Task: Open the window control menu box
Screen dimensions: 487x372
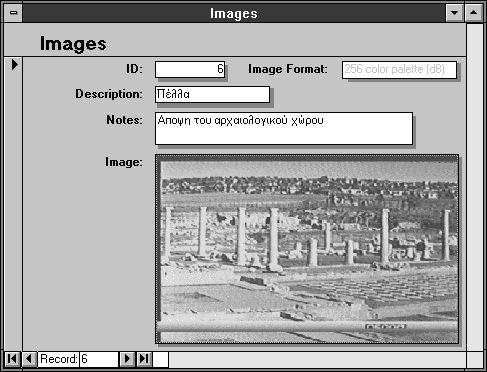Action: pyautogui.click(x=13, y=13)
